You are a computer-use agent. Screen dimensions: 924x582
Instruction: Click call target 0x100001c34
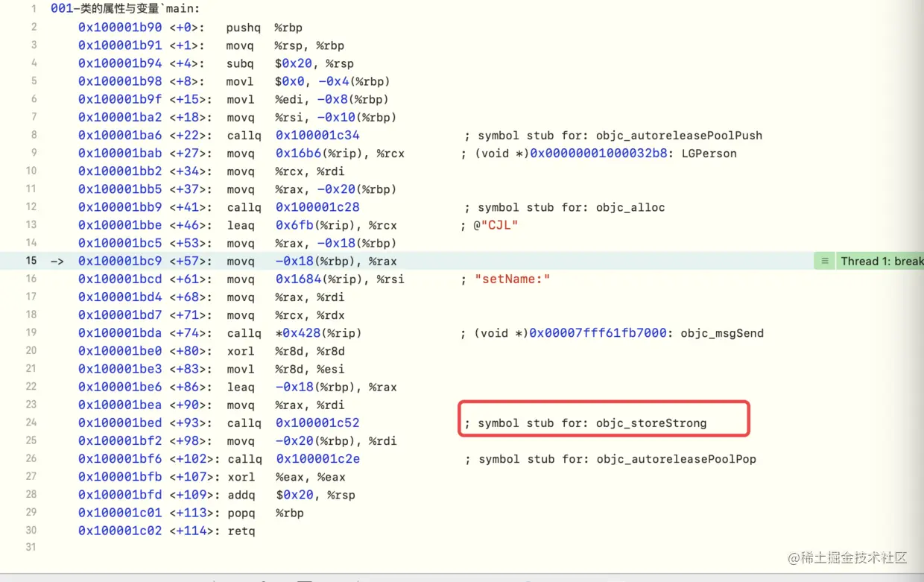tap(317, 135)
